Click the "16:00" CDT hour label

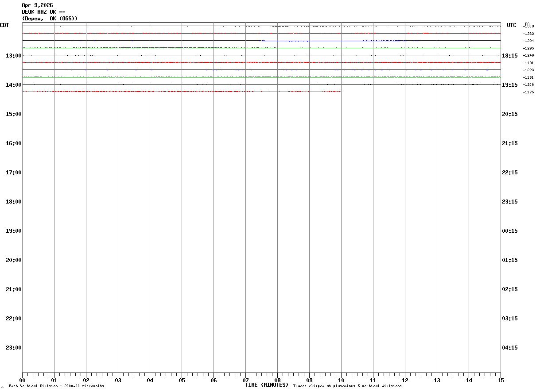click(14, 143)
